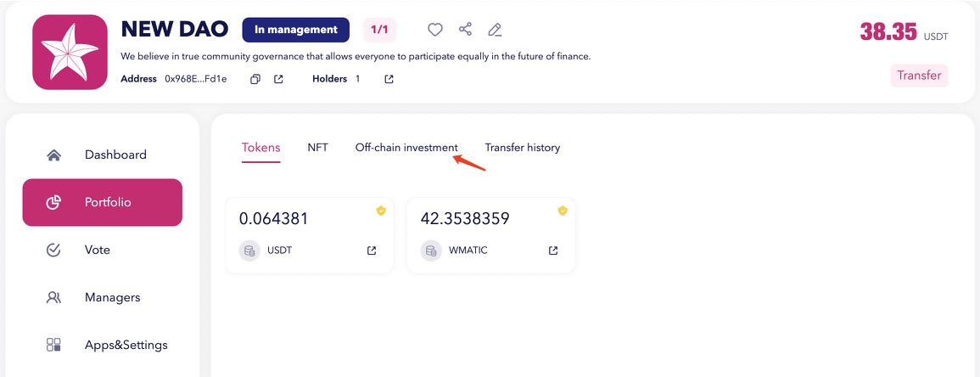Screen dimensions: 980x377
Task: Open Holders external link icon
Action: 389,80
